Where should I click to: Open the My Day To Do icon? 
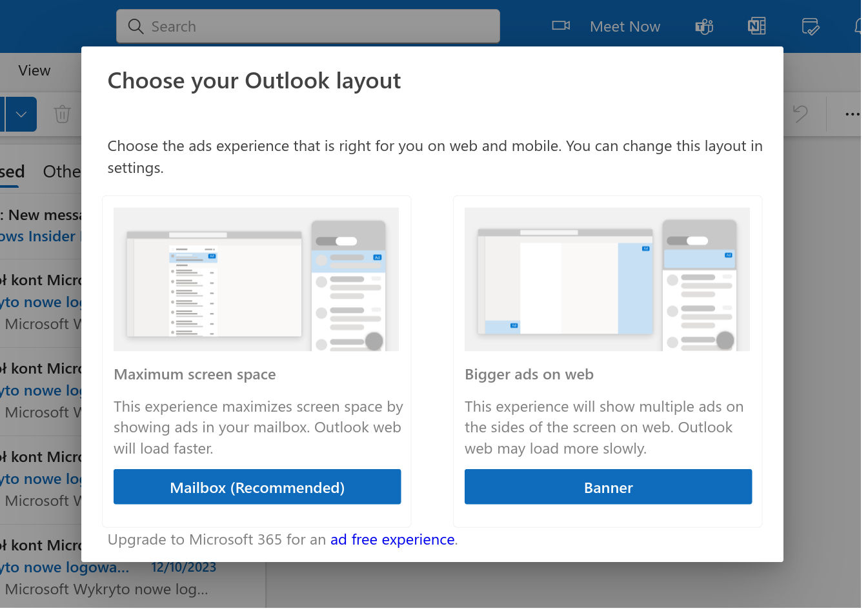tap(810, 26)
